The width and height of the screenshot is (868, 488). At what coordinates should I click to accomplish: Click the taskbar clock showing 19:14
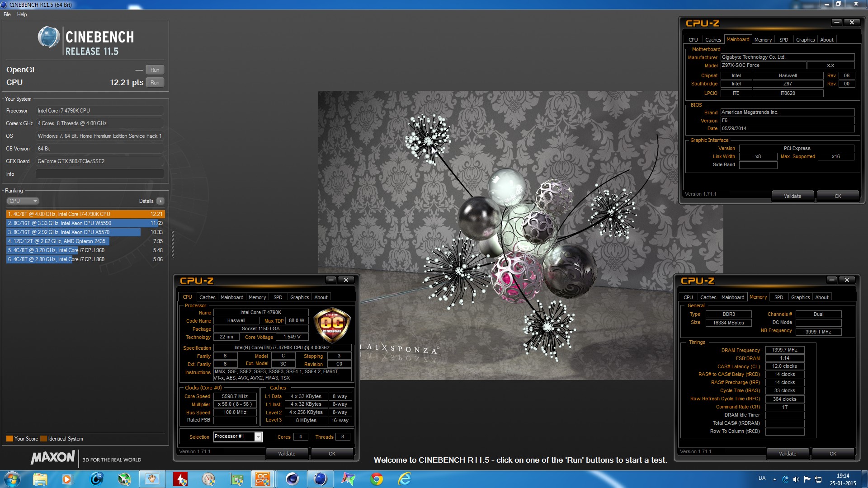pos(843,479)
